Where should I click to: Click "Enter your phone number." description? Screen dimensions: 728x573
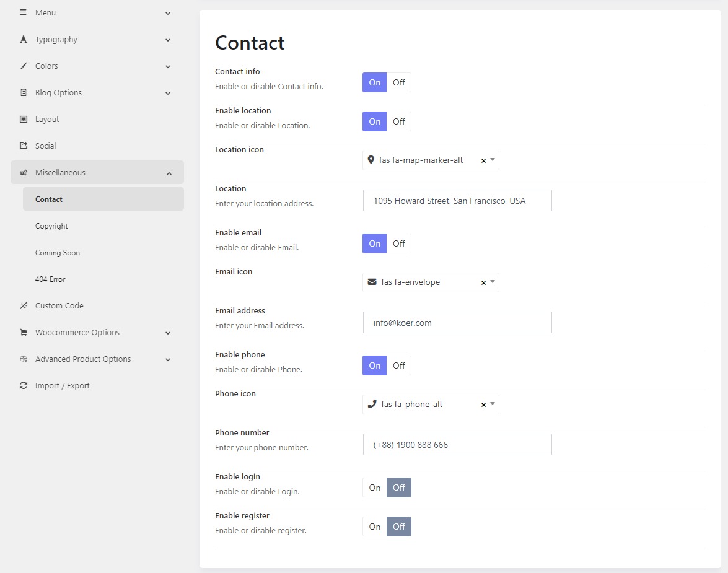coord(261,448)
